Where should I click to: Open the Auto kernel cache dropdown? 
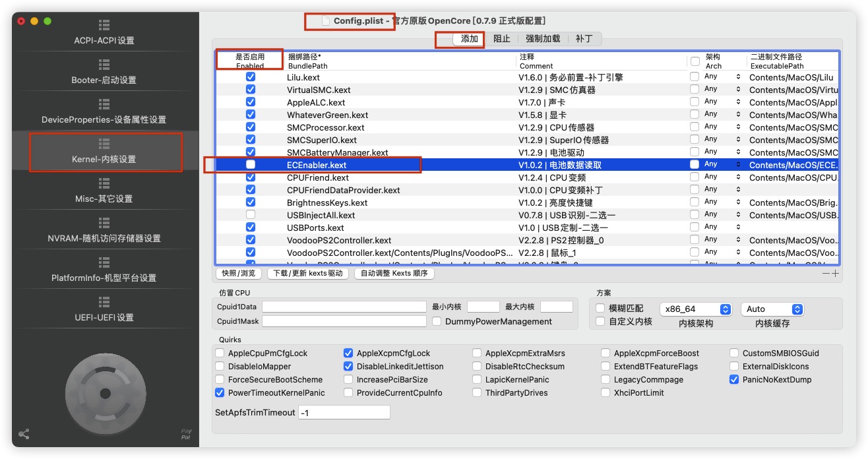click(772, 309)
